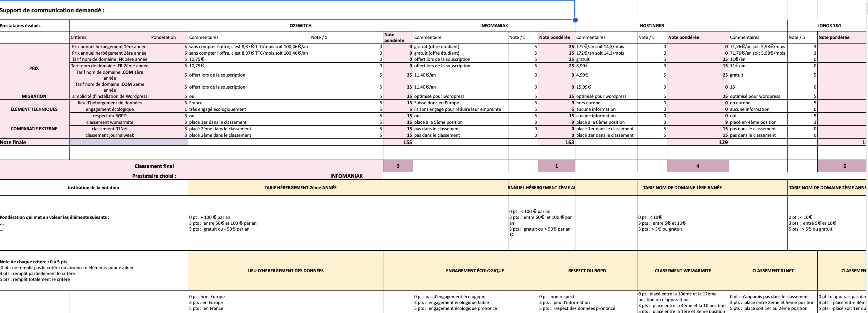Click 'Tarif nom de domaine .COM 2éme année' cell
Viewport: 868px width, 313px height.
(x=110, y=87)
